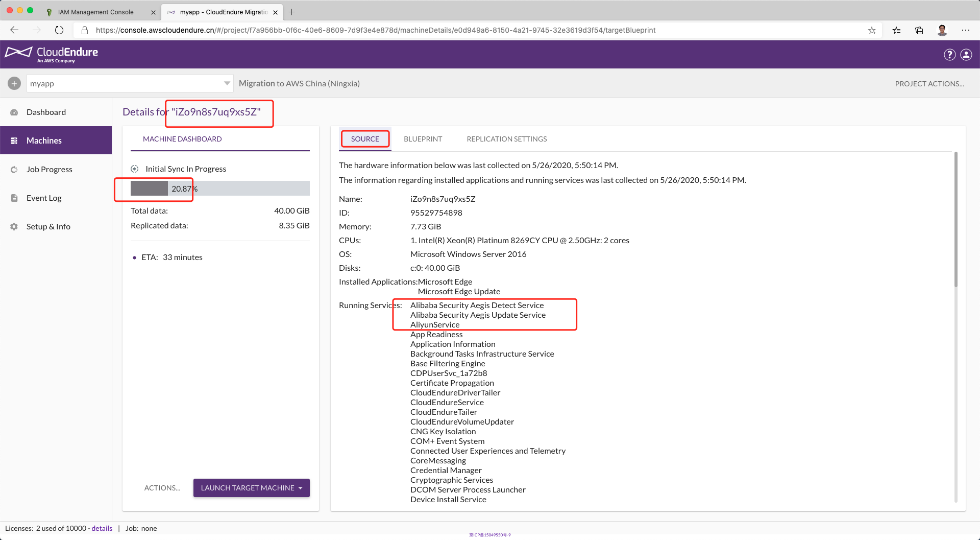The width and height of the screenshot is (980, 540).
Task: Open the Launch Target Machine dropdown
Action: pyautogui.click(x=252, y=488)
